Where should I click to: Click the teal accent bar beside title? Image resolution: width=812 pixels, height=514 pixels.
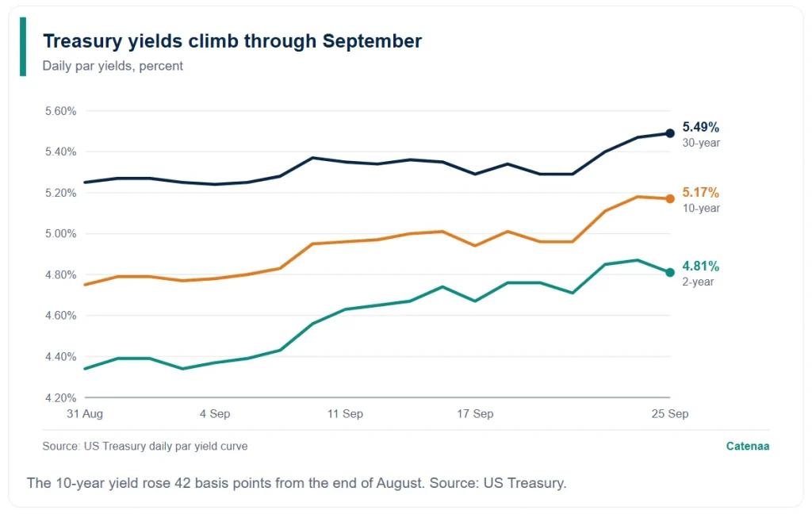click(23, 47)
